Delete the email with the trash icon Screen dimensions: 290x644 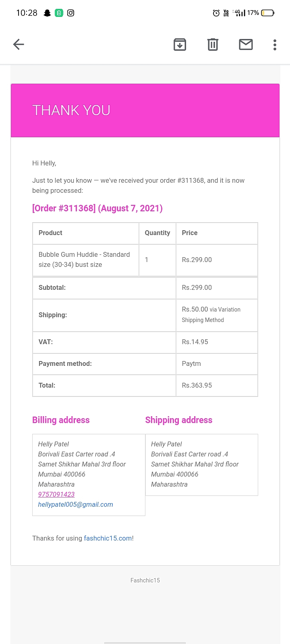point(213,44)
